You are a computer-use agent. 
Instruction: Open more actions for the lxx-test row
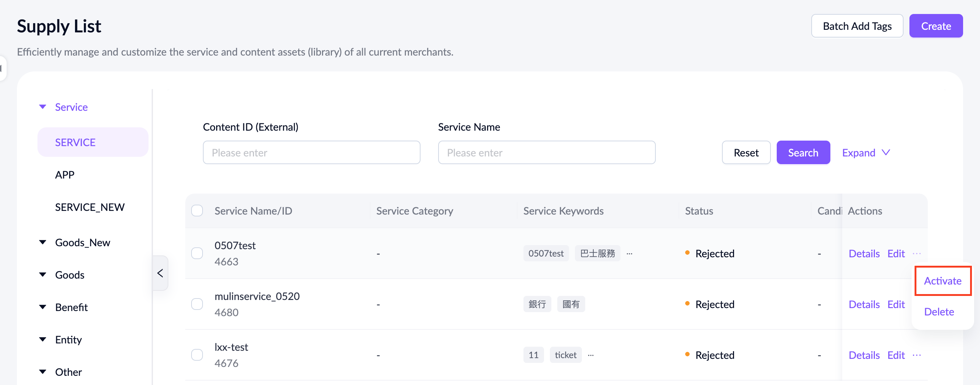[916, 355]
